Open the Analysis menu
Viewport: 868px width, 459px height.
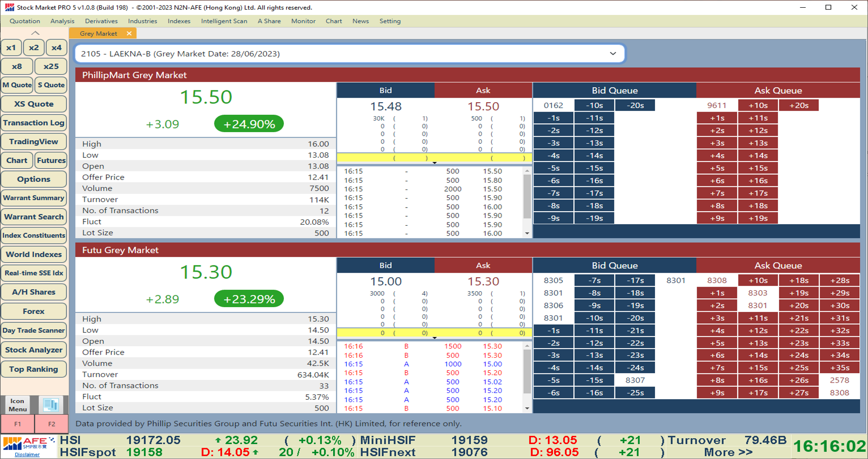(62, 21)
